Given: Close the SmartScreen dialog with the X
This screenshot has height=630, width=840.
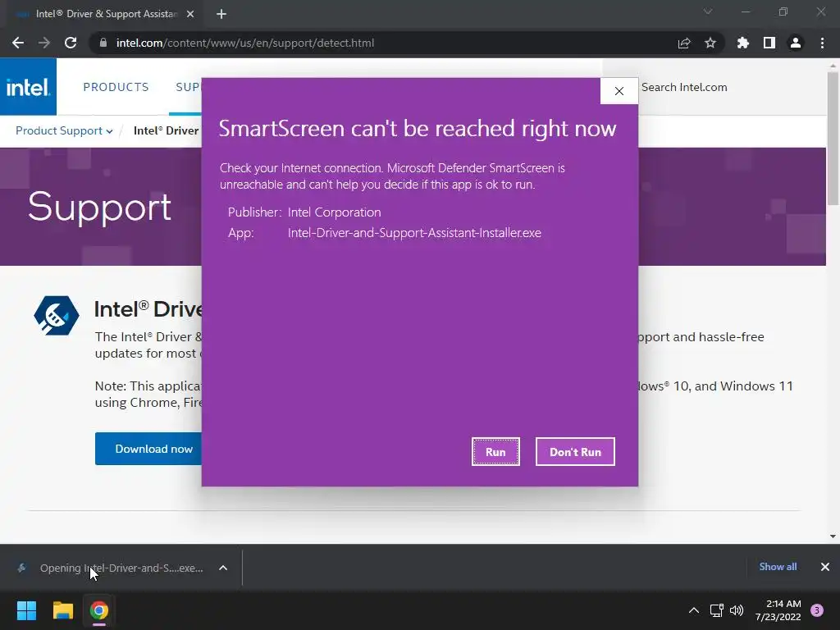Looking at the screenshot, I should 619,91.
